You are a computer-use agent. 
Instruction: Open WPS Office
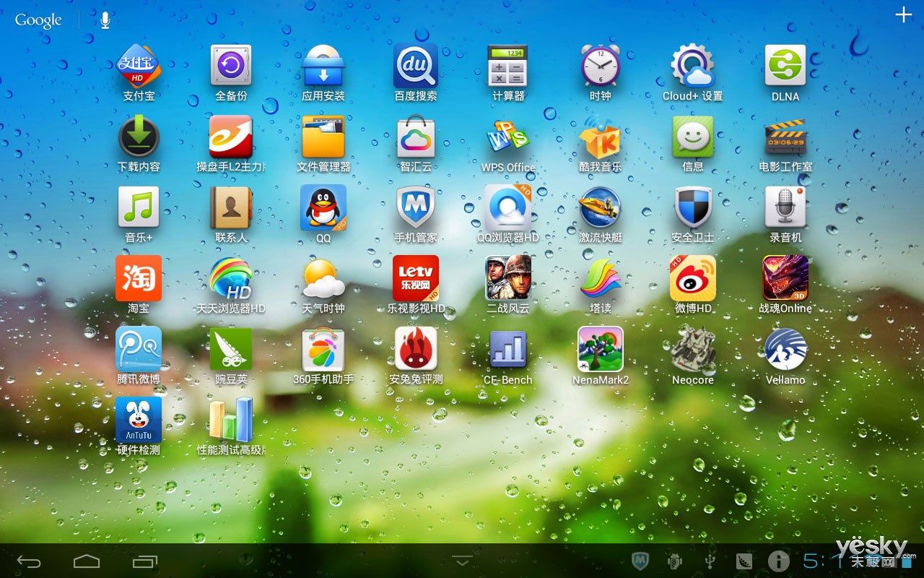click(508, 137)
